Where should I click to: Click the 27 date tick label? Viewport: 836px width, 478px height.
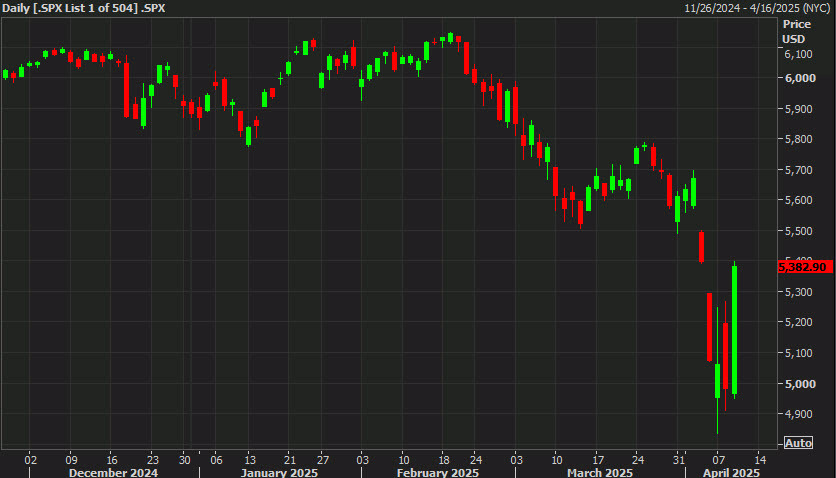(323, 460)
